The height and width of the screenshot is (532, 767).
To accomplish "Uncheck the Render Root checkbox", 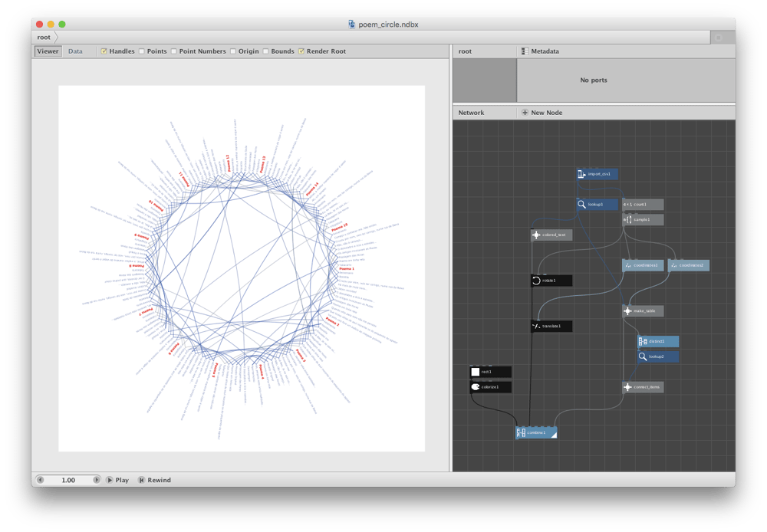I will click(301, 51).
